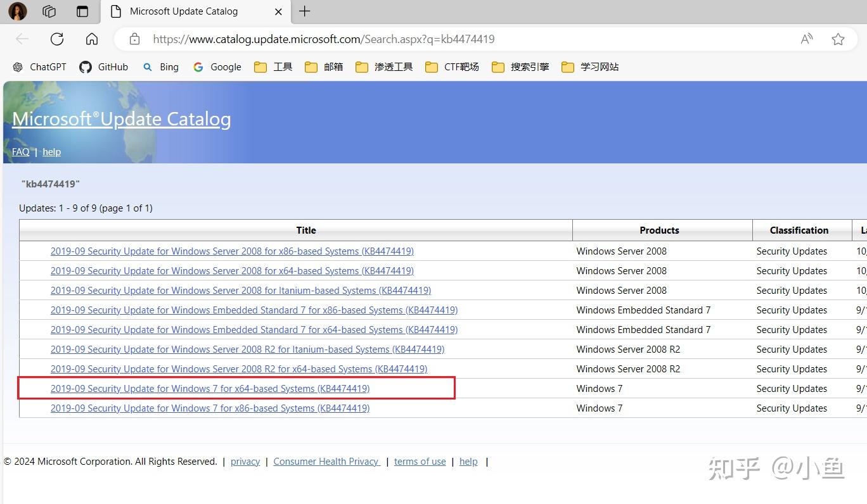Open the KB4474419 update for Windows 7 x64
Image resolution: width=867 pixels, height=504 pixels.
click(x=210, y=388)
